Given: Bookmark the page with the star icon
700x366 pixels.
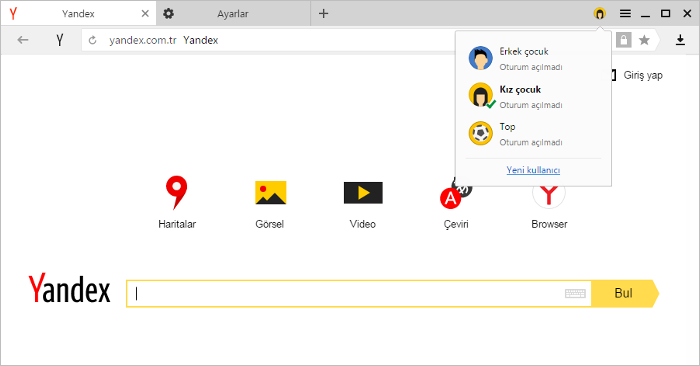Looking at the screenshot, I should [x=644, y=40].
